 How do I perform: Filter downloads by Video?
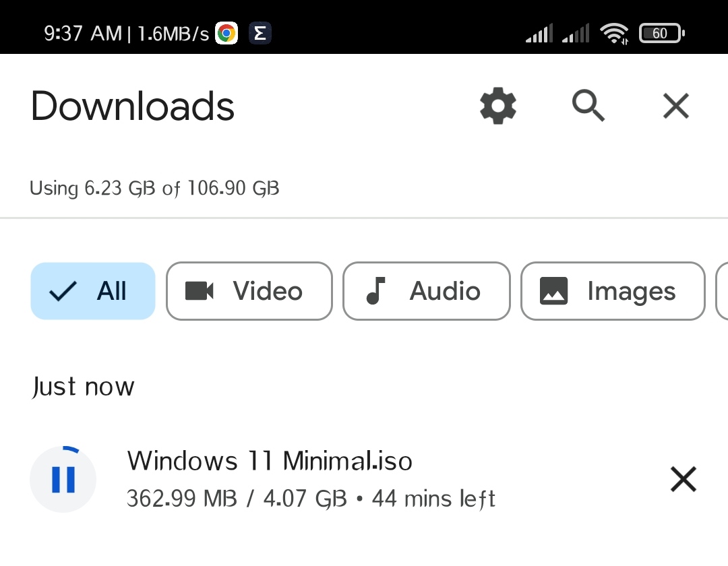click(249, 291)
